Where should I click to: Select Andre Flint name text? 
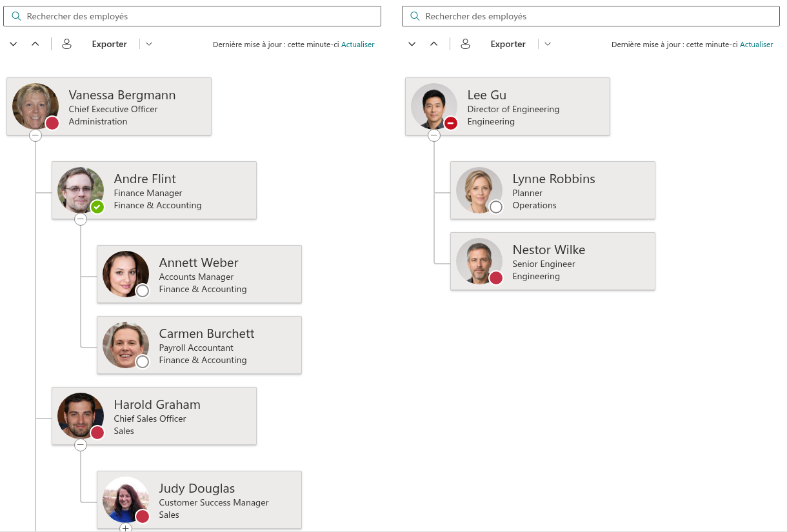pos(145,179)
